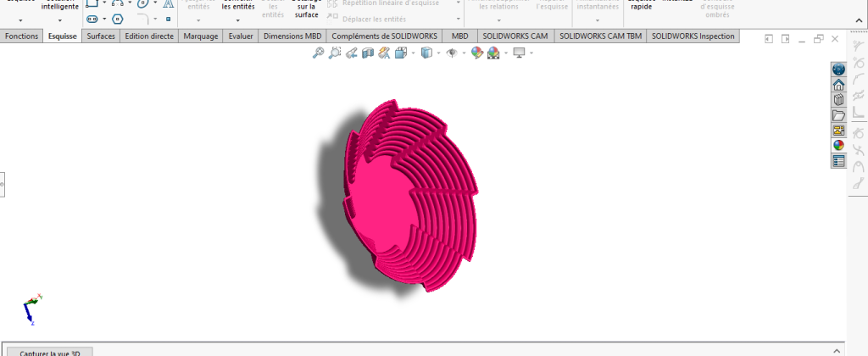868x356 pixels.
Task: Switch to the Surfaces tab
Action: (101, 36)
